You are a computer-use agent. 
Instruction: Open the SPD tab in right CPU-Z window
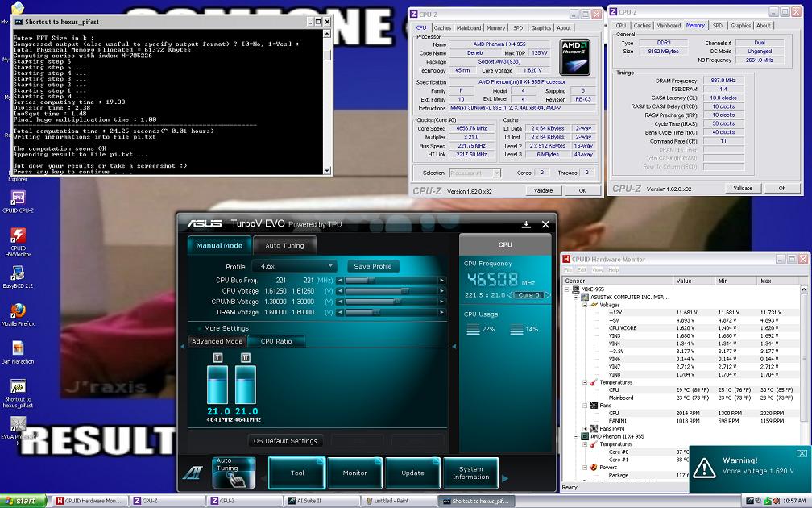[717, 26]
